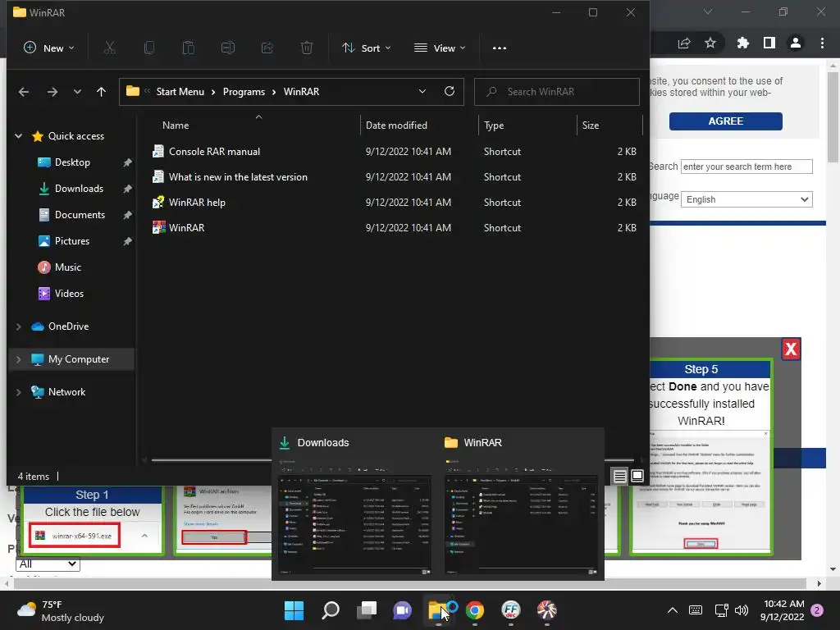Open the All dropdown on the web page
This screenshot has width=840, height=630.
[x=48, y=564]
